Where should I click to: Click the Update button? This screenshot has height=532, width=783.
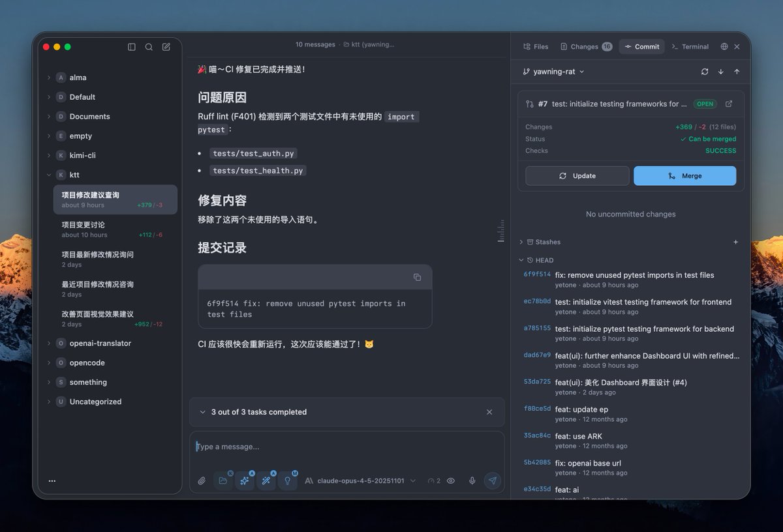[577, 176]
